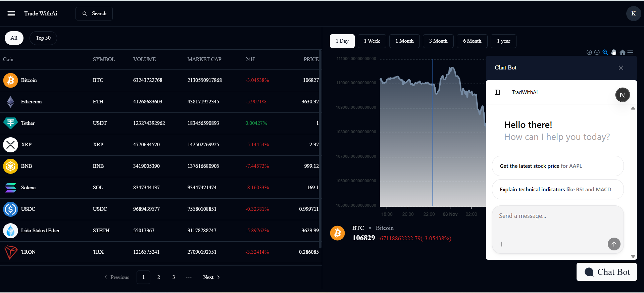
Task: Click the USDT symbol cell
Action: (100, 123)
